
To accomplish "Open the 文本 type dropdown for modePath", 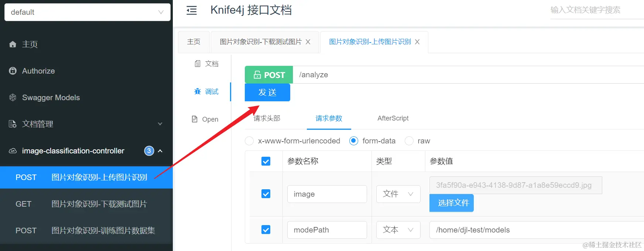I will pyautogui.click(x=398, y=230).
